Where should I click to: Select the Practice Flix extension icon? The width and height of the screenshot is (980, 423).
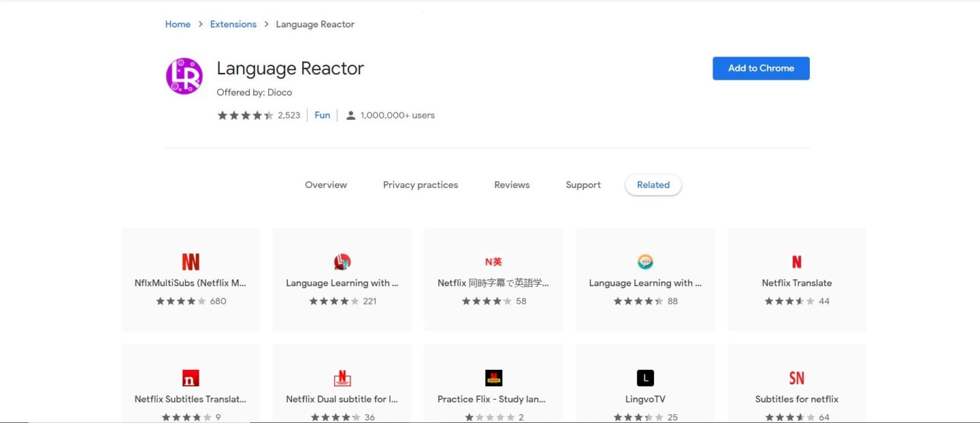[493, 377]
